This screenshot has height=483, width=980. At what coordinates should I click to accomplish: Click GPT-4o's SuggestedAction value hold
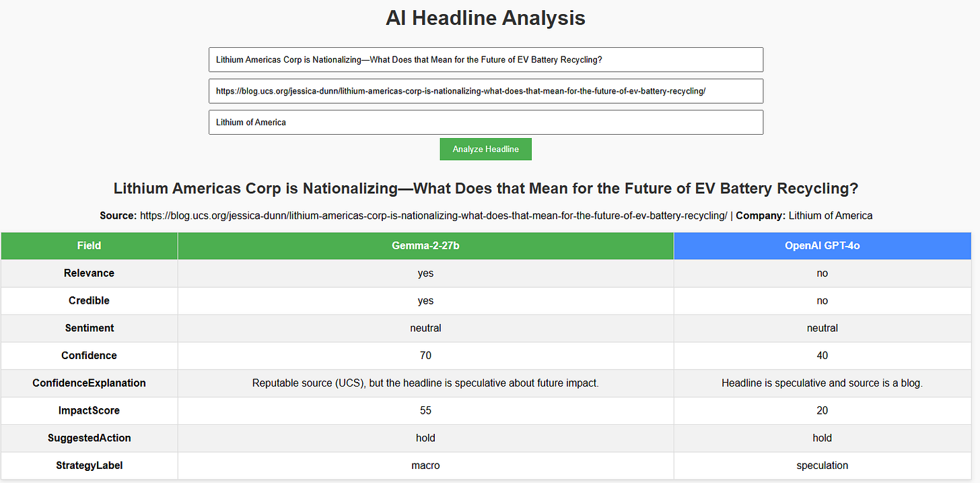click(822, 438)
